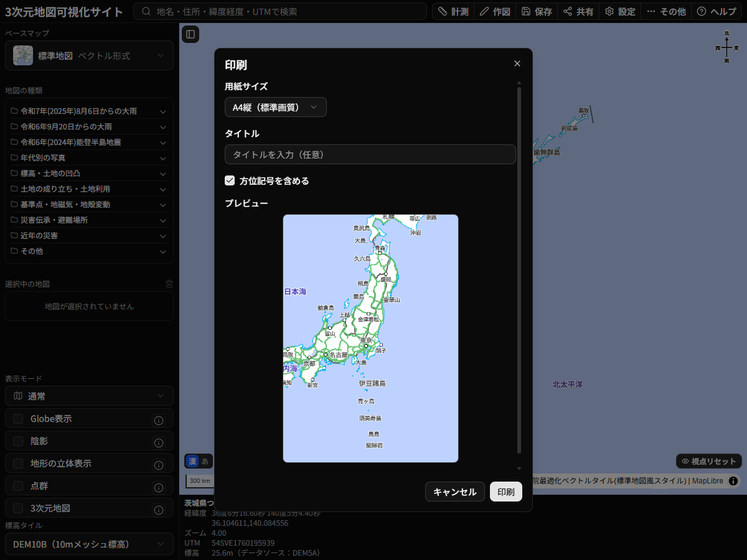Toggle 方位記号を含める checkbox

pos(230,180)
